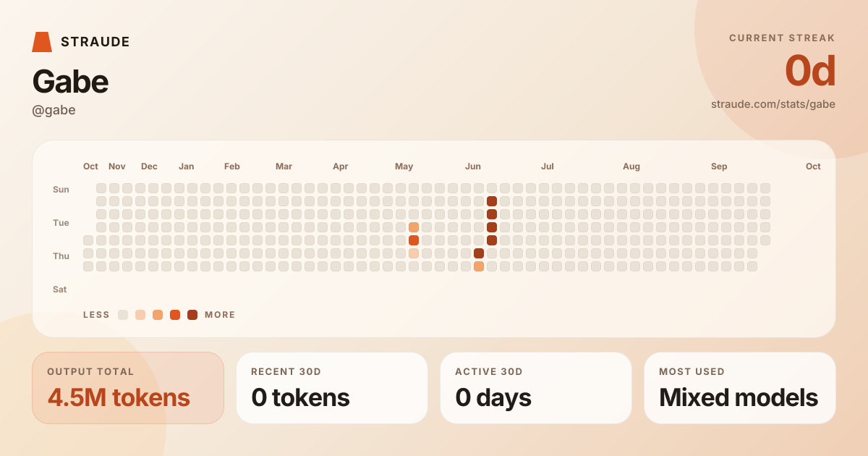Click the @gabe username handle

54,110
